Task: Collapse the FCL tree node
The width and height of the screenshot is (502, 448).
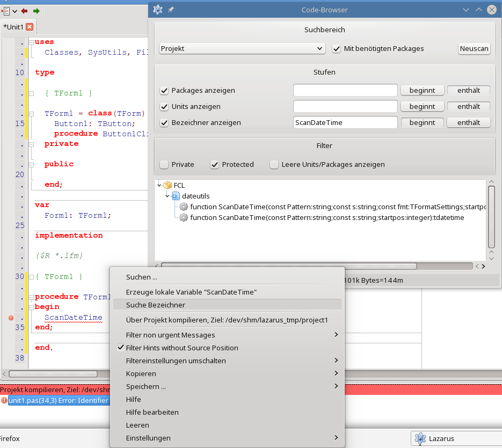Action: pyautogui.click(x=159, y=185)
